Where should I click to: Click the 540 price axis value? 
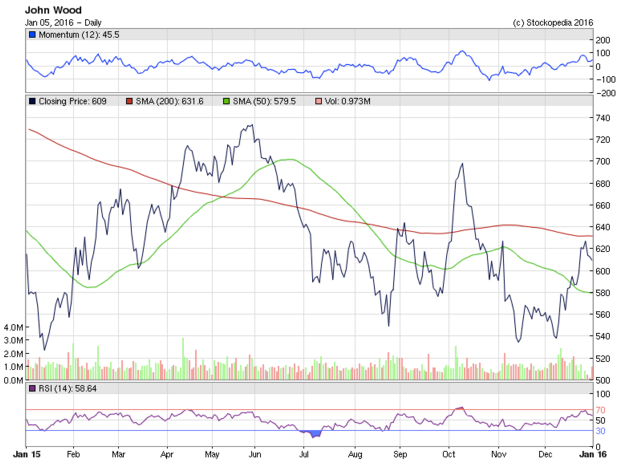(603, 337)
